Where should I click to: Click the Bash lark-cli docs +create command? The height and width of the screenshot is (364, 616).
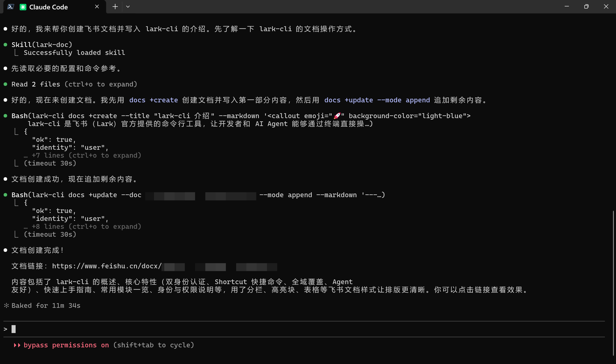coord(241,119)
